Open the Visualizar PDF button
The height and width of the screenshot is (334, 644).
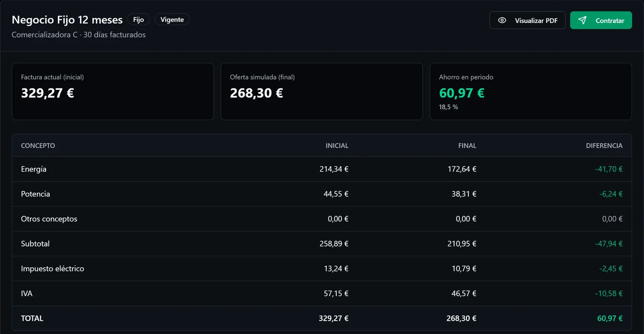(x=528, y=20)
